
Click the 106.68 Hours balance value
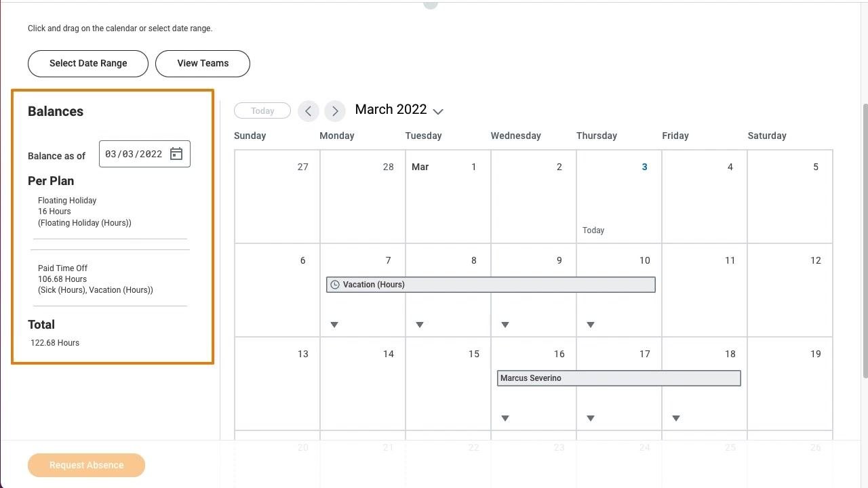(62, 279)
